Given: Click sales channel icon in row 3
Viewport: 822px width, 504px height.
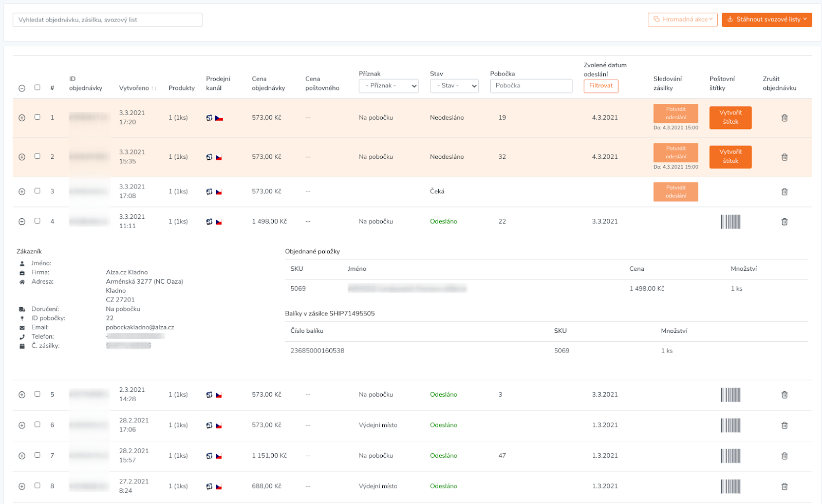Looking at the screenshot, I should click(x=209, y=192).
